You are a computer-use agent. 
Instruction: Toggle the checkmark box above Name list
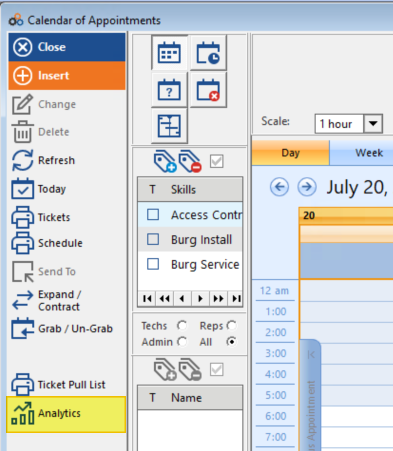pyautogui.click(x=217, y=369)
